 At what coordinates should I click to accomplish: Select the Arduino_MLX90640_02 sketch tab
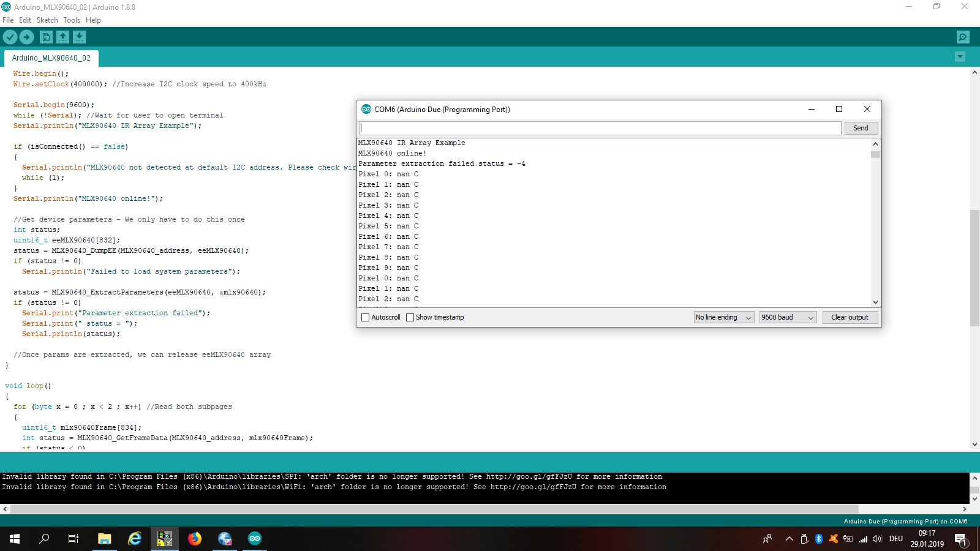click(x=51, y=58)
